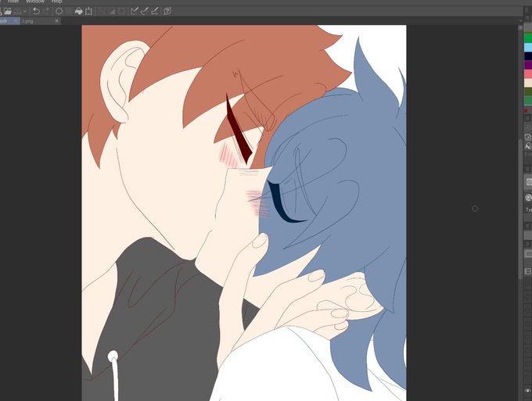Click the Fill bucket icon in toolbar

[78, 11]
